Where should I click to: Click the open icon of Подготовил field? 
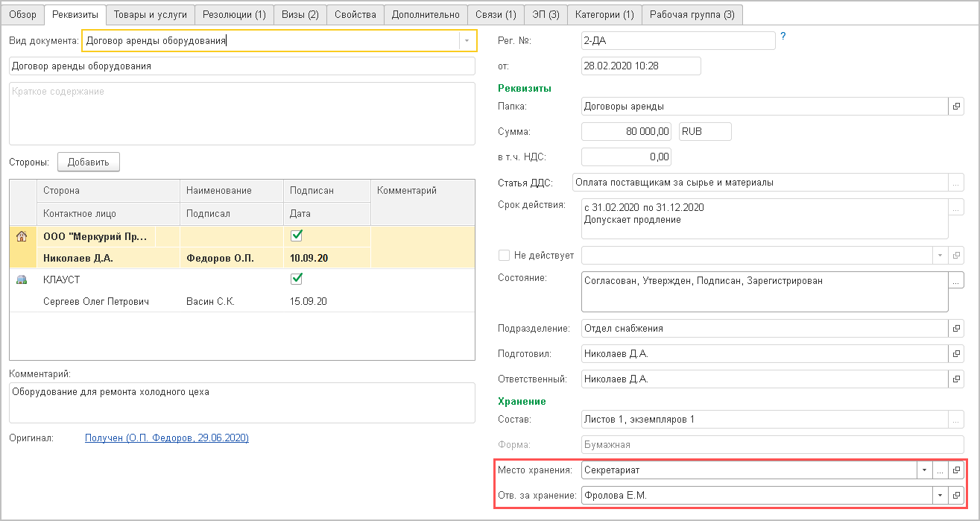tap(957, 354)
